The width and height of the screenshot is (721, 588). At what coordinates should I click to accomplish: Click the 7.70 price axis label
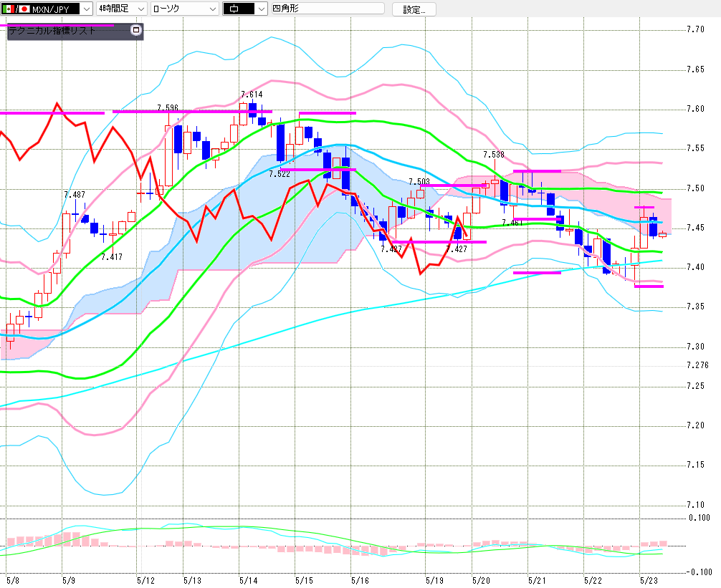coord(695,29)
